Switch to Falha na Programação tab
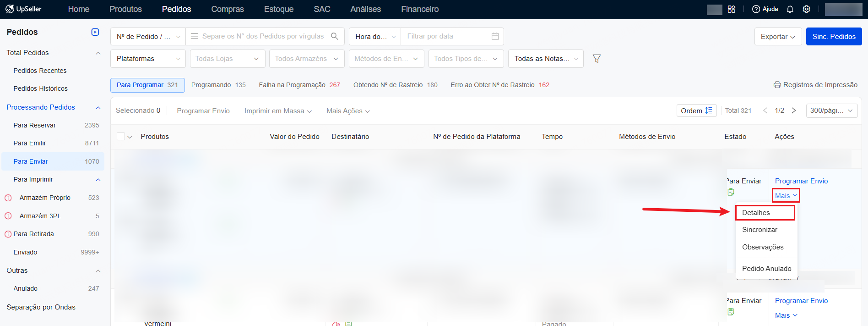868x326 pixels. coord(299,85)
